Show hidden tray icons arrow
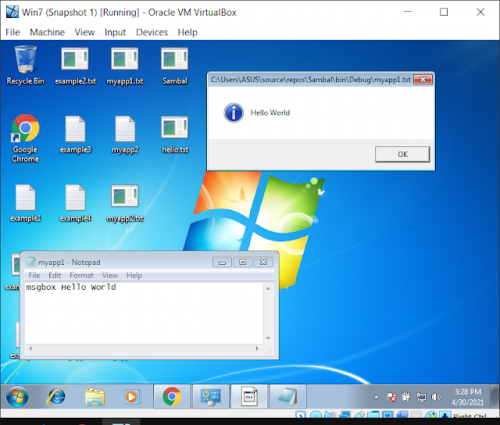500x425 pixels. 376,397
